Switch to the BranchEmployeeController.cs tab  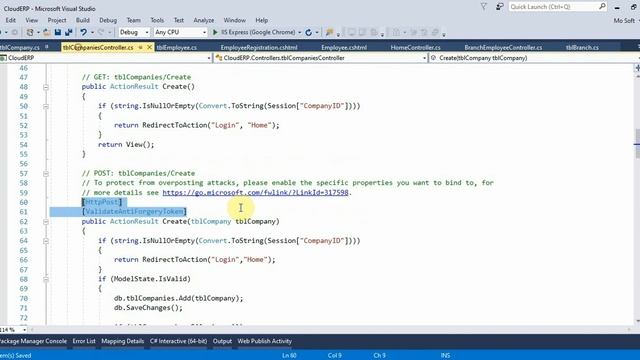(503, 47)
